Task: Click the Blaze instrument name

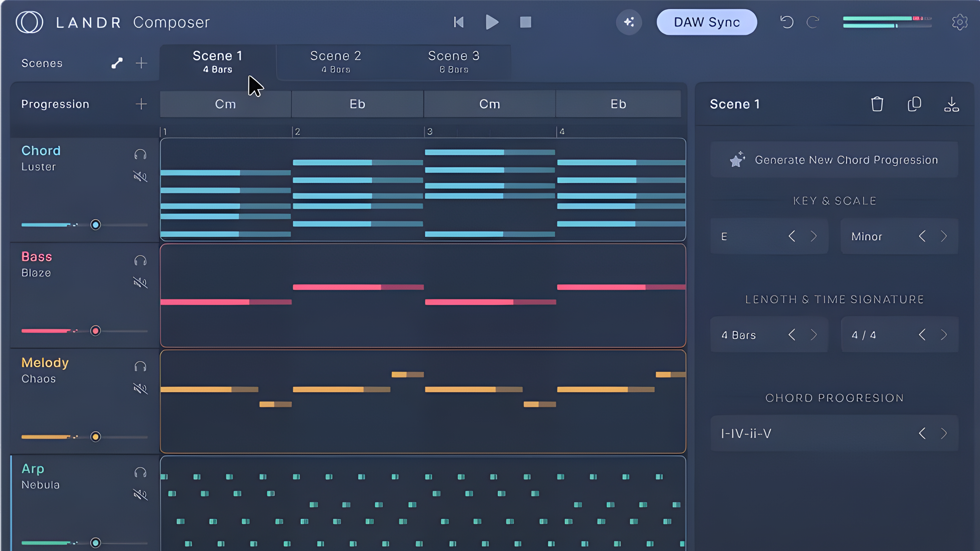Action: [36, 273]
